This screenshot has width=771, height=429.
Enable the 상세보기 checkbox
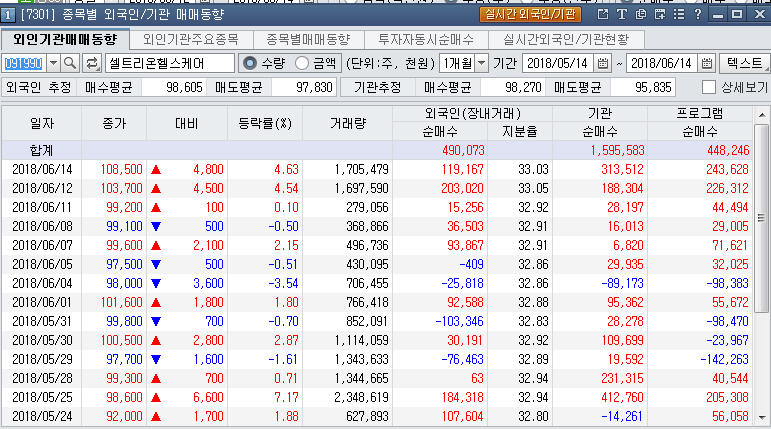[709, 87]
